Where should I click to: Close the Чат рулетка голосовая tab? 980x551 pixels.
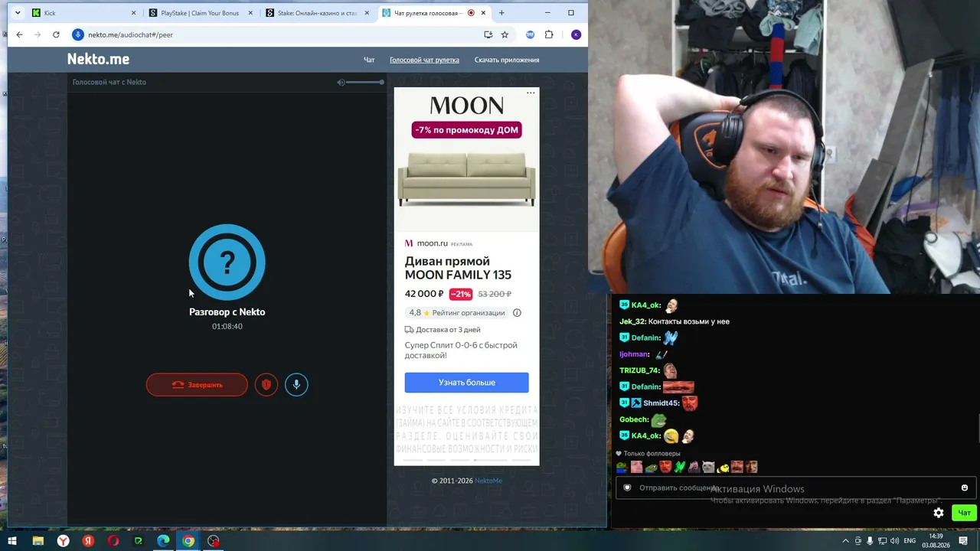(x=483, y=13)
